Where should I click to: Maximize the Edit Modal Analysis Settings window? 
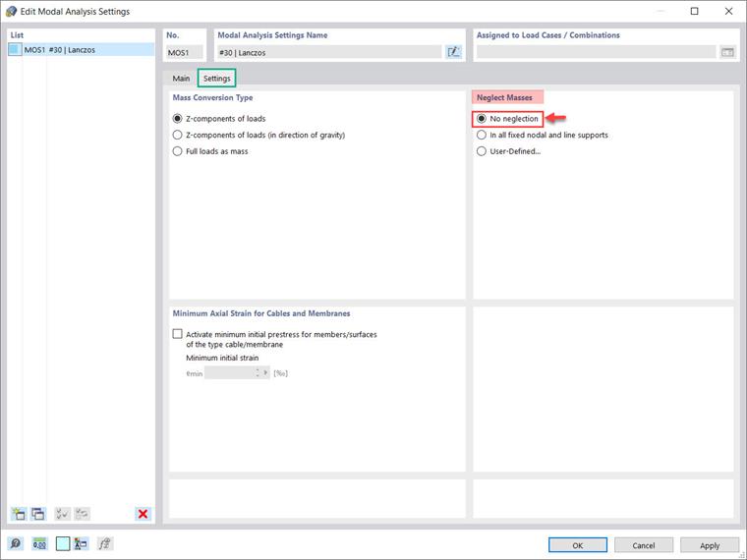pos(695,11)
